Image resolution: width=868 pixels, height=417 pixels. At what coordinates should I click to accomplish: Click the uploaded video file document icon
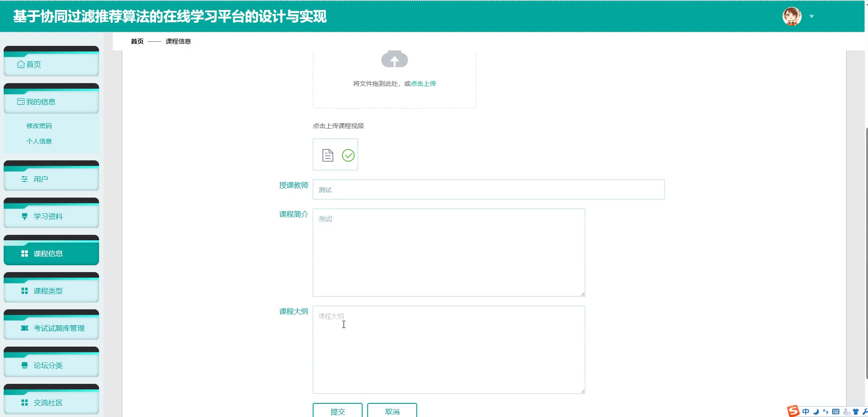(x=328, y=155)
